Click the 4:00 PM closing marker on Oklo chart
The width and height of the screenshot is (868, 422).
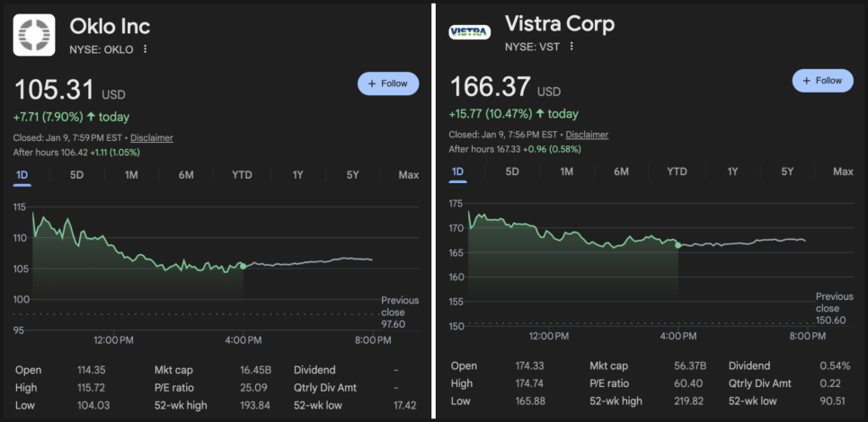point(243,266)
